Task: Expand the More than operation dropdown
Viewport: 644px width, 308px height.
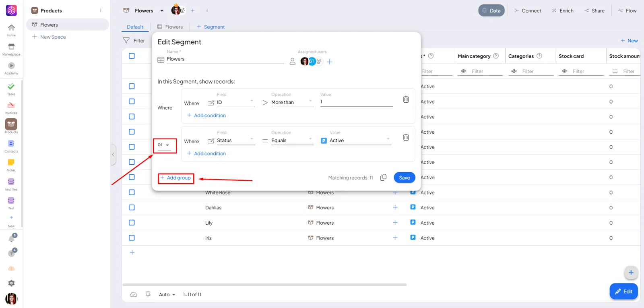Action: tap(292, 102)
